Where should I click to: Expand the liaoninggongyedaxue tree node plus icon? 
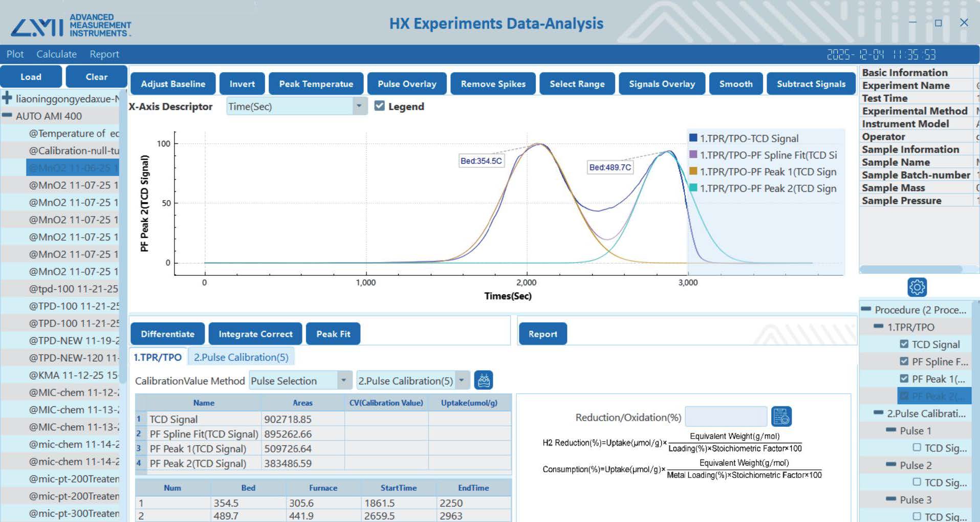pyautogui.click(x=7, y=98)
